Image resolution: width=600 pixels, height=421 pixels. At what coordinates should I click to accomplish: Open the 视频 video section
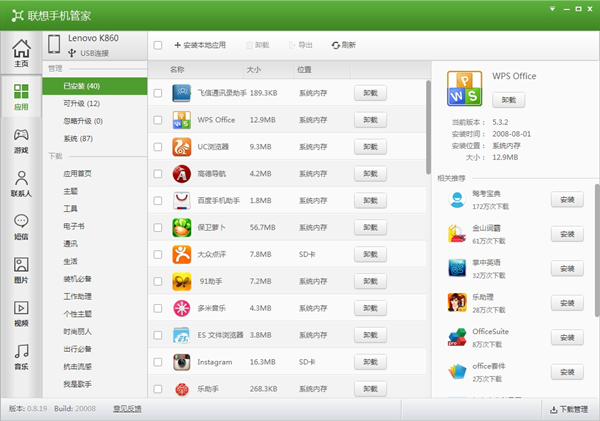coord(21,313)
